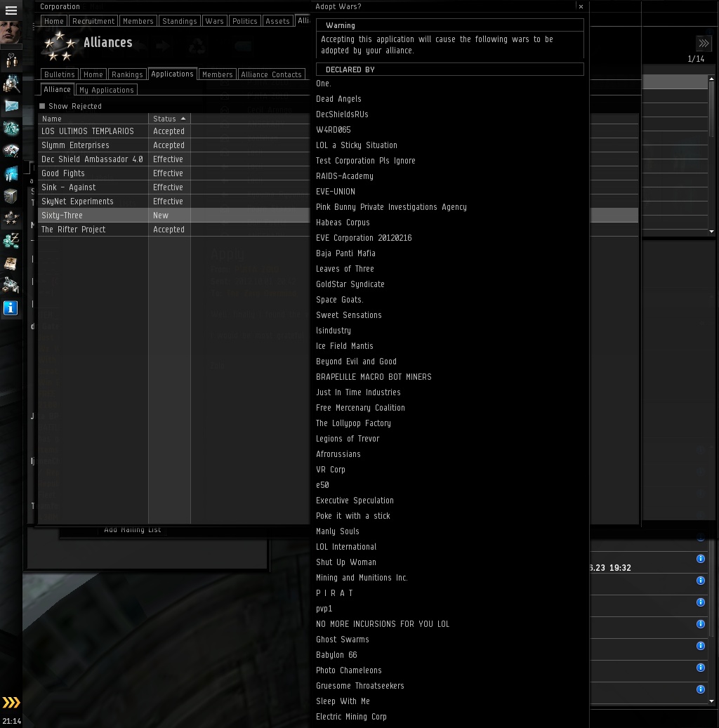Toggle the Show Rejected checkbox
This screenshot has width=719, height=728.
42,106
